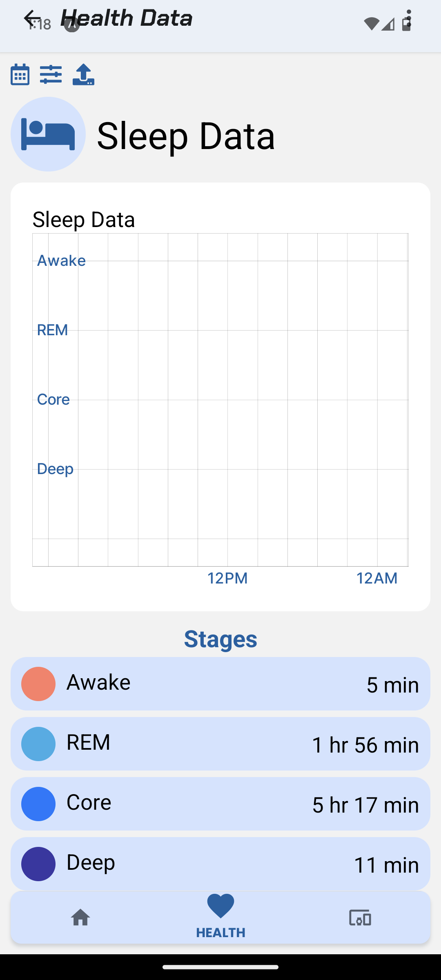Viewport: 441px width, 980px height.
Task: Select the Deep 11 min row
Action: point(220,864)
